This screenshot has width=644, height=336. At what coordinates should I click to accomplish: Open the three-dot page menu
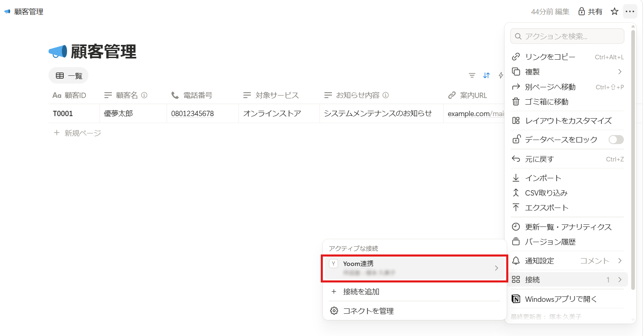[x=630, y=12]
